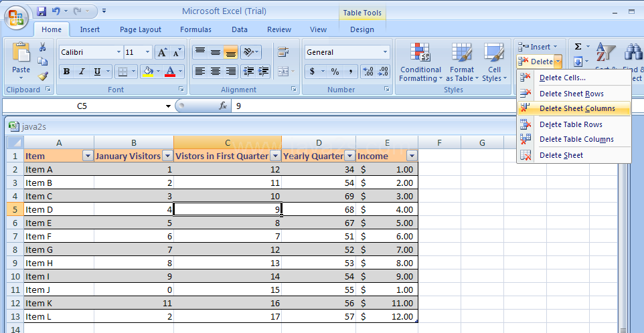This screenshot has width=644, height=333.
Task: Open filter dropdown for Income column
Action: (412, 156)
